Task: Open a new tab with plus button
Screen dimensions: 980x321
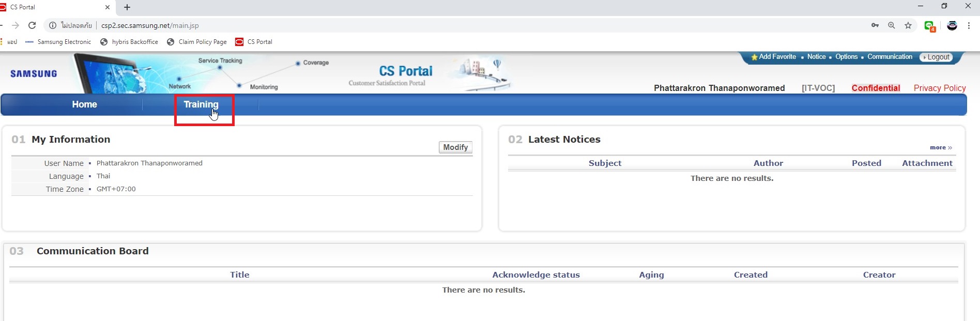Action: (x=127, y=7)
